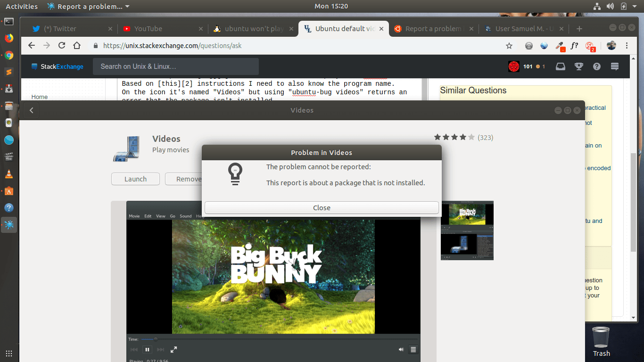Launch VLC from the Ubuntu dock
Screen dimensions: 644x362
point(9,174)
